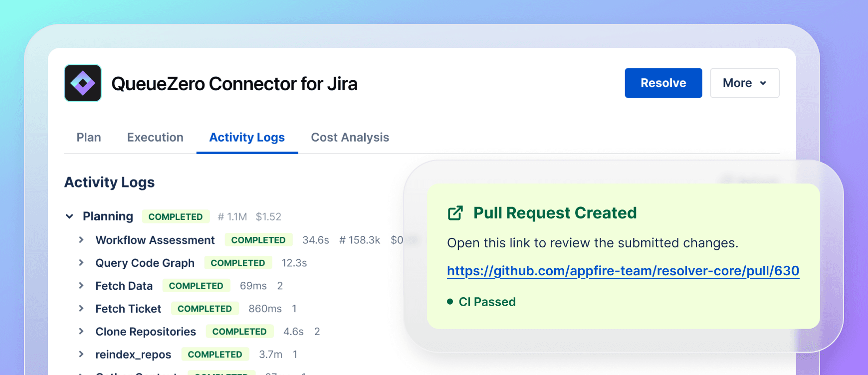Select the Activity Logs tab
This screenshot has width=868, height=375.
coord(247,137)
